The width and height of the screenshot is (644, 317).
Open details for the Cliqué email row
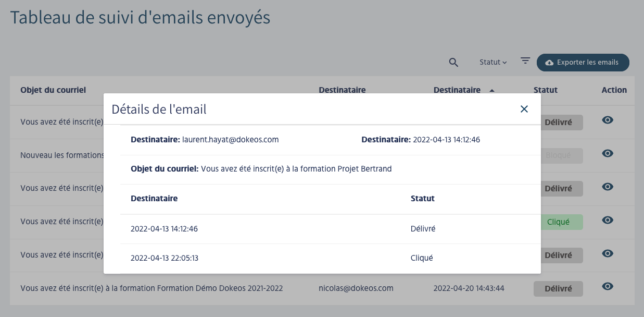point(607,220)
